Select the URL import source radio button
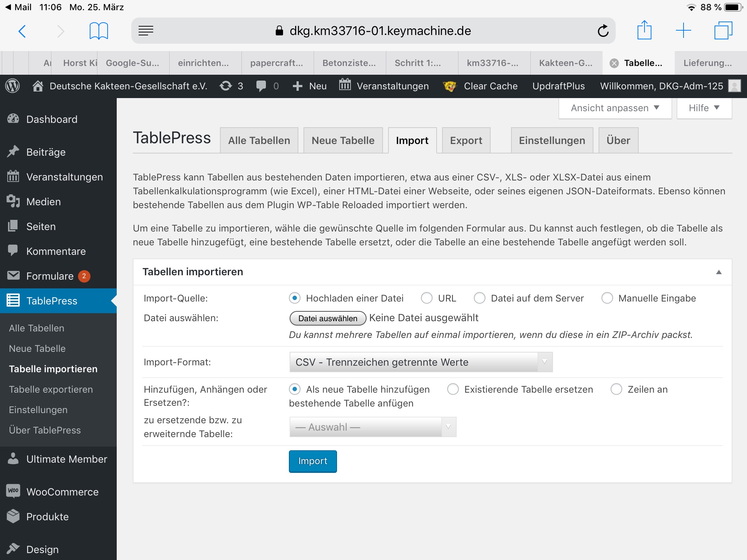 [x=426, y=298]
